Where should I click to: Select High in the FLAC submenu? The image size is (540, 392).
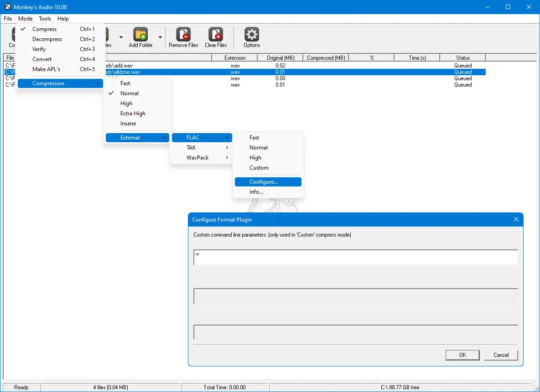(268, 158)
